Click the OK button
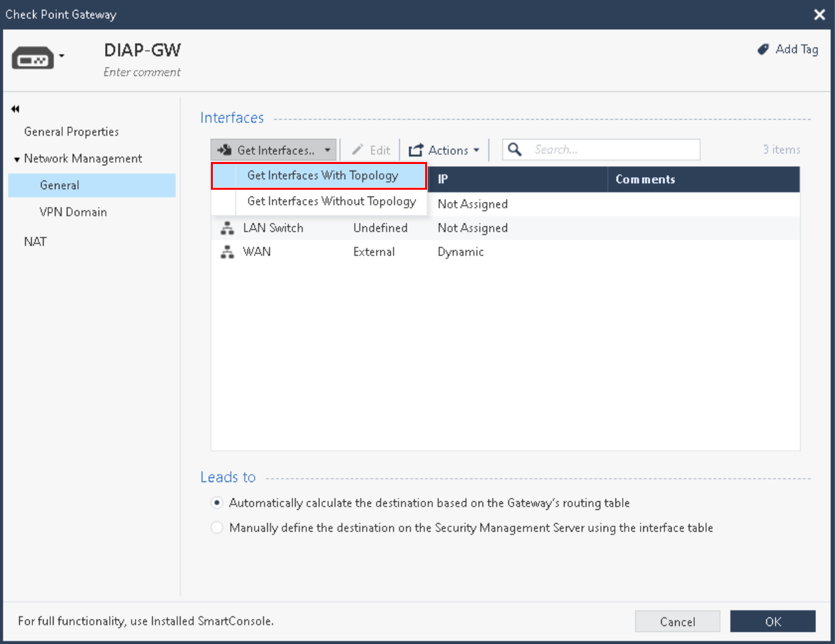Image resolution: width=835 pixels, height=644 pixels. [x=773, y=622]
